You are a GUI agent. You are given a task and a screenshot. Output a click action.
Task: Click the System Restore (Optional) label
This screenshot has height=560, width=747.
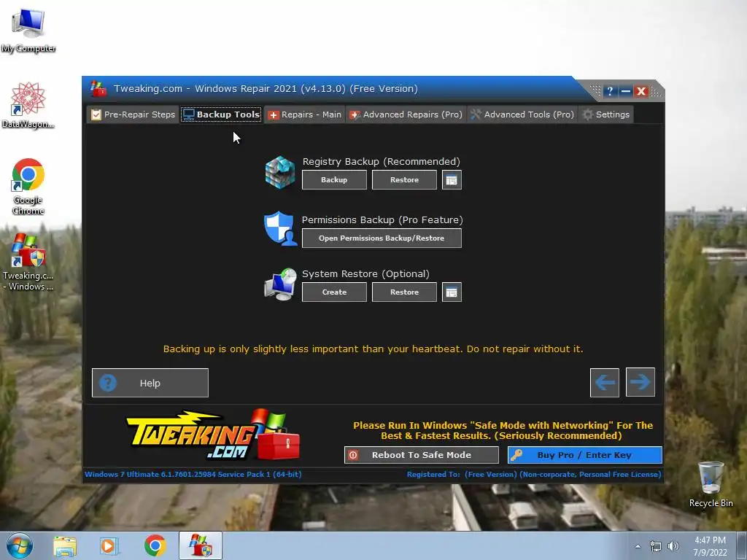click(365, 274)
